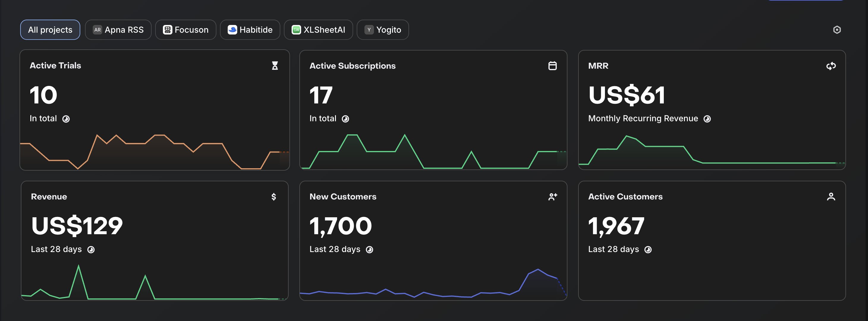Show only XLSheetAI project data
Image resolution: width=868 pixels, height=321 pixels.
coord(318,30)
